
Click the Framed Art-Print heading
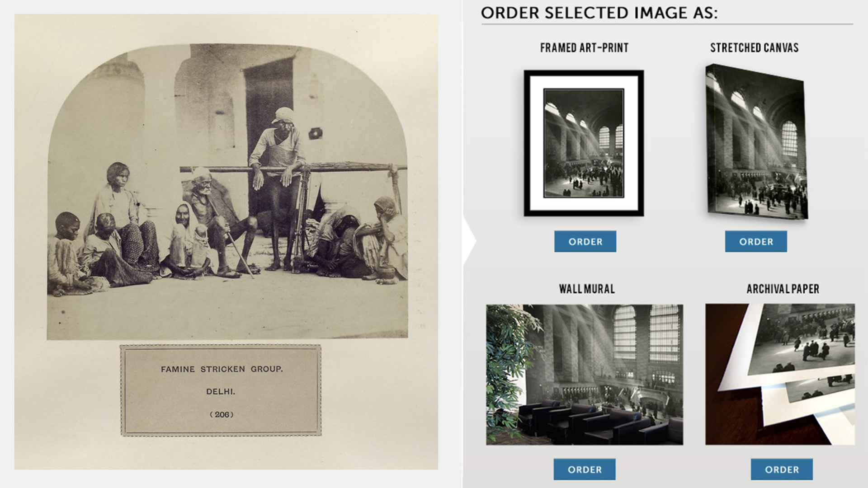pyautogui.click(x=584, y=48)
